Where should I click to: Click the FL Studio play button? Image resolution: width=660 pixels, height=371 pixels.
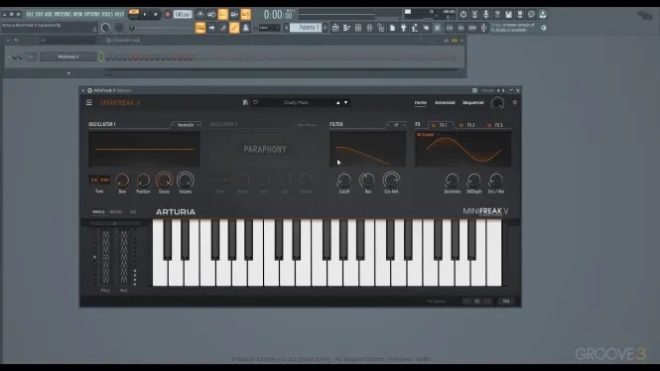click(x=145, y=14)
